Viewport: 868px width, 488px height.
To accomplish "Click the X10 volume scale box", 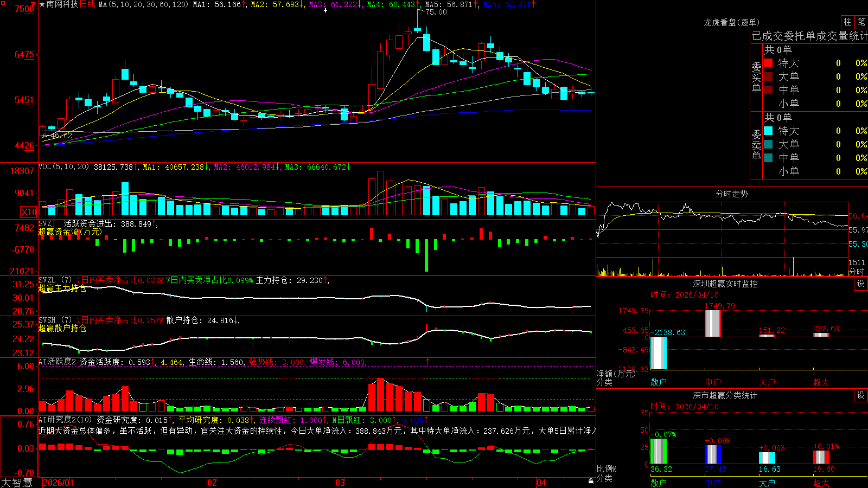I will tap(29, 212).
